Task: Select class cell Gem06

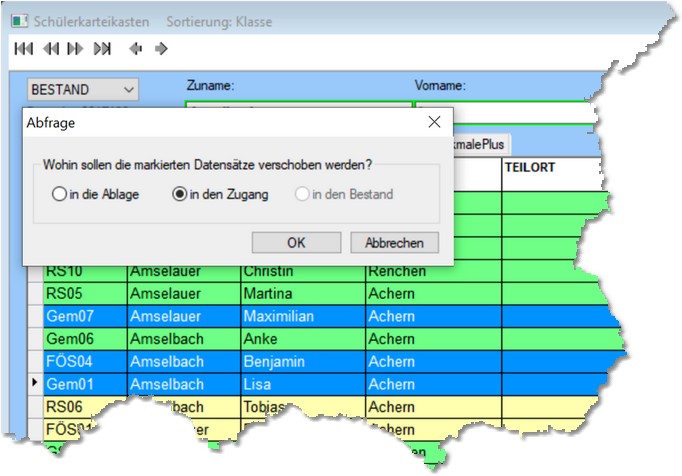Action: click(86, 339)
